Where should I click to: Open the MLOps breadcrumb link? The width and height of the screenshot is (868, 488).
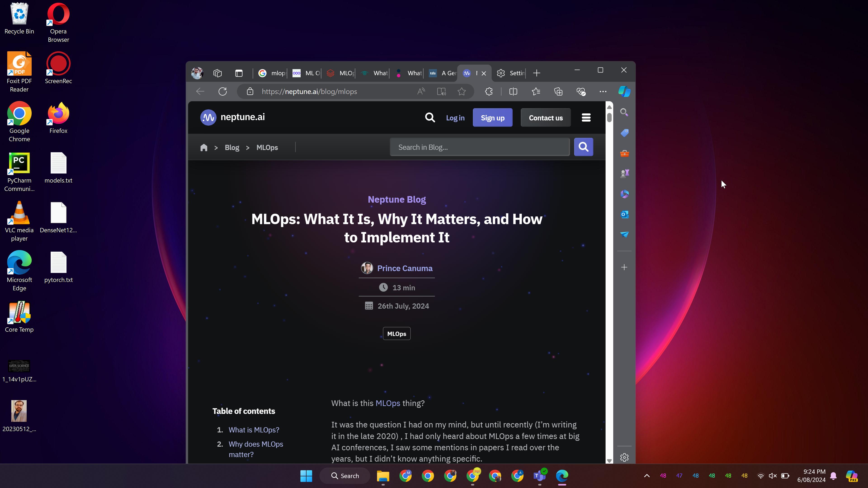click(x=267, y=148)
